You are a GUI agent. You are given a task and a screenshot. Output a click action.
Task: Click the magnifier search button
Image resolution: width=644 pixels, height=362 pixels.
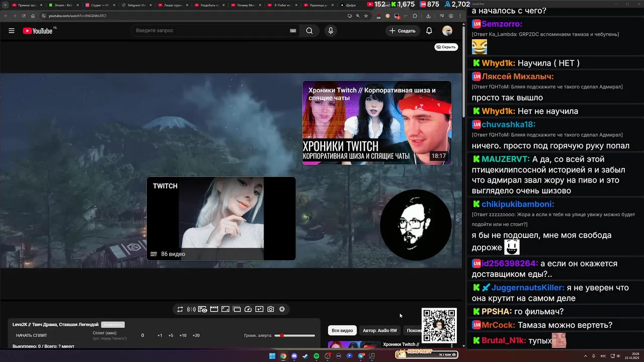[x=309, y=31]
